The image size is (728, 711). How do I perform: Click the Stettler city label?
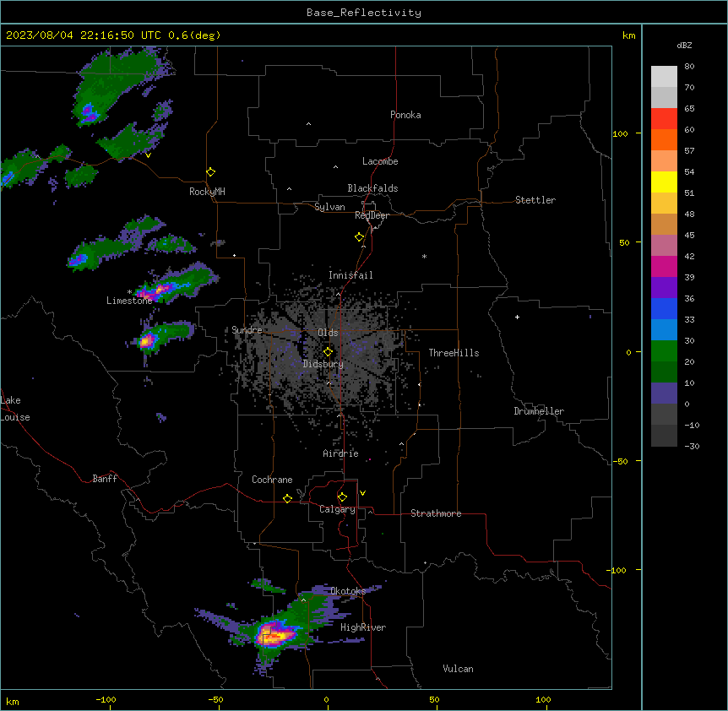(535, 200)
